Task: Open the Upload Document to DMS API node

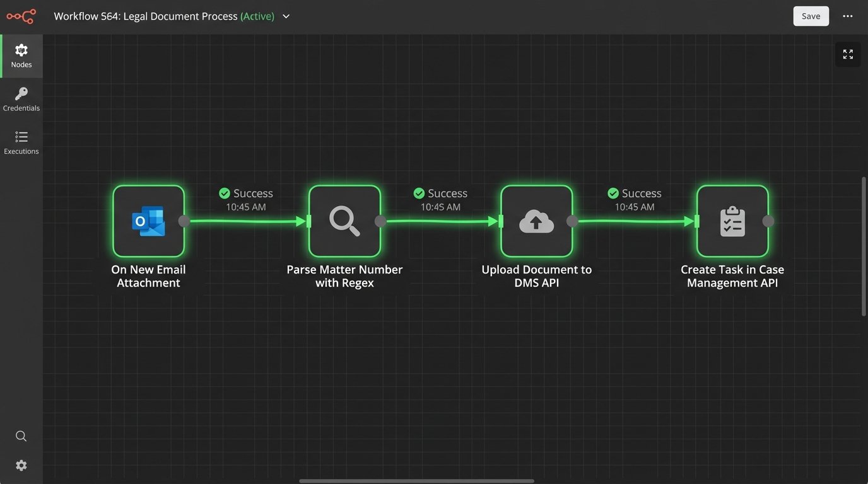Action: tap(536, 221)
